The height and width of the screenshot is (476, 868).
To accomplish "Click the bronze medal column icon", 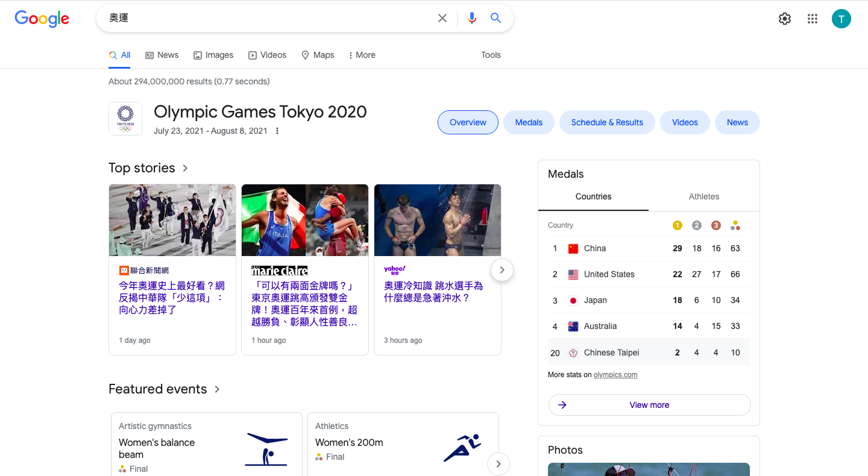I will coord(716,225).
